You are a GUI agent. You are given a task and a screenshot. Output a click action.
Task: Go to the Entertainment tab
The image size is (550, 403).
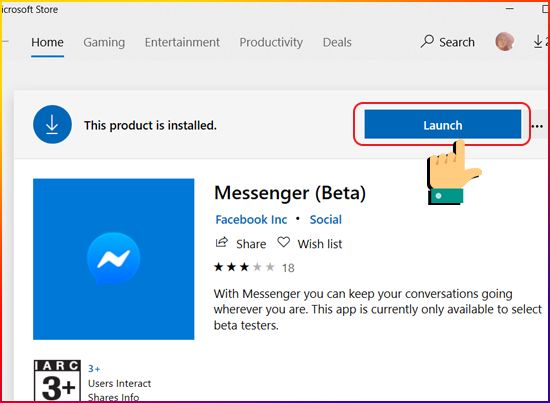pyautogui.click(x=182, y=42)
